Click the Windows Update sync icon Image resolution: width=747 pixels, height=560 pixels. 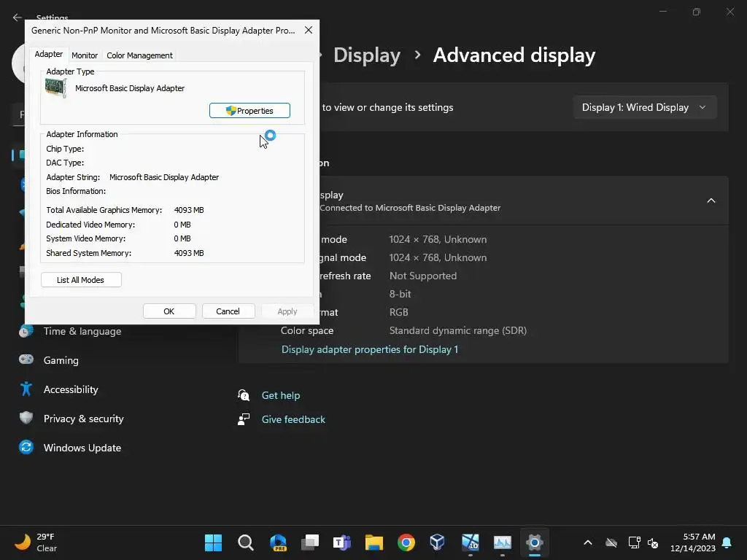(26, 447)
